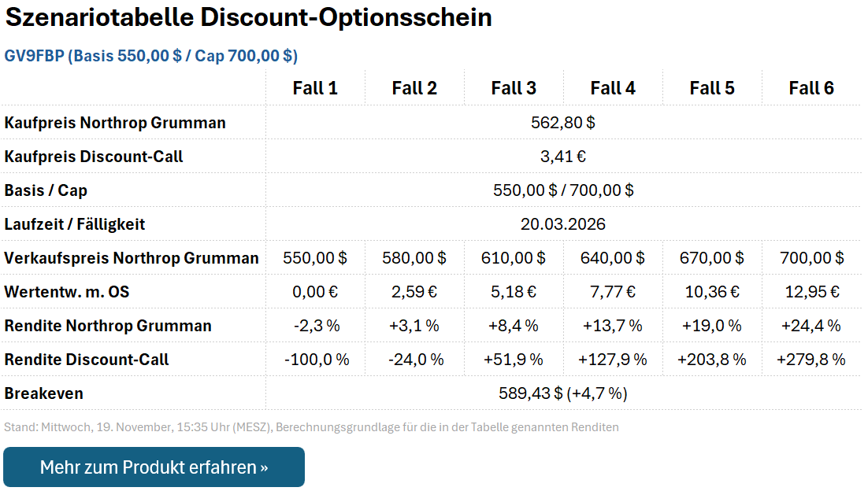The image size is (868, 491).
Task: Select the "Fall 4" column header
Action: point(613,88)
